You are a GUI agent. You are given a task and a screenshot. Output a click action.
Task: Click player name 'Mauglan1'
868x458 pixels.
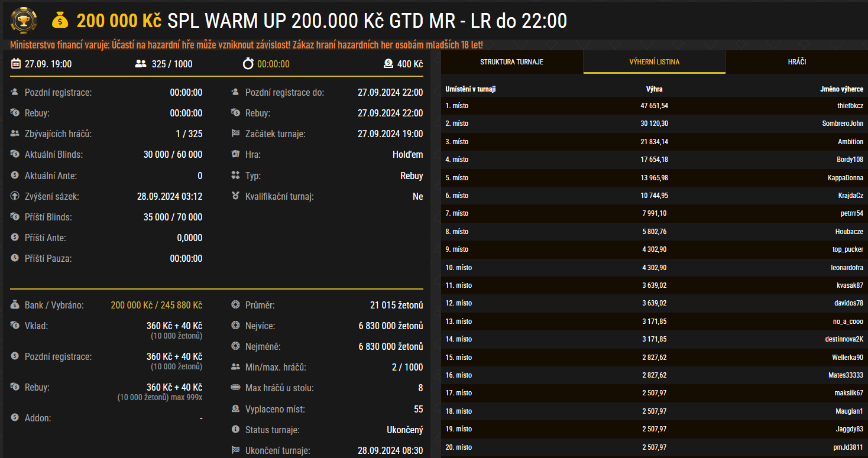(x=848, y=411)
